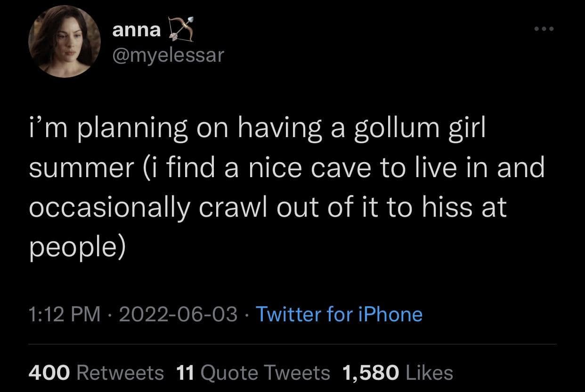Open the display name anna
Viewport: 585px width, 392px height.
136,31
